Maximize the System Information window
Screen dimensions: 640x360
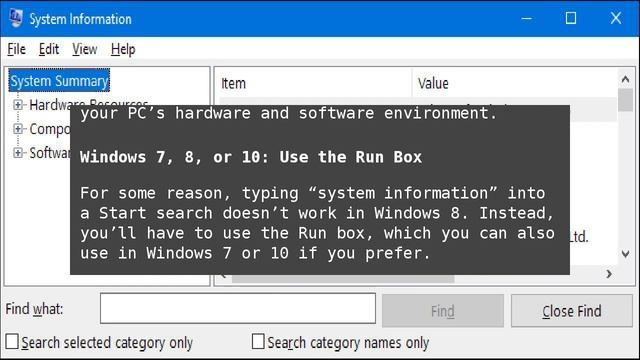pyautogui.click(x=571, y=18)
